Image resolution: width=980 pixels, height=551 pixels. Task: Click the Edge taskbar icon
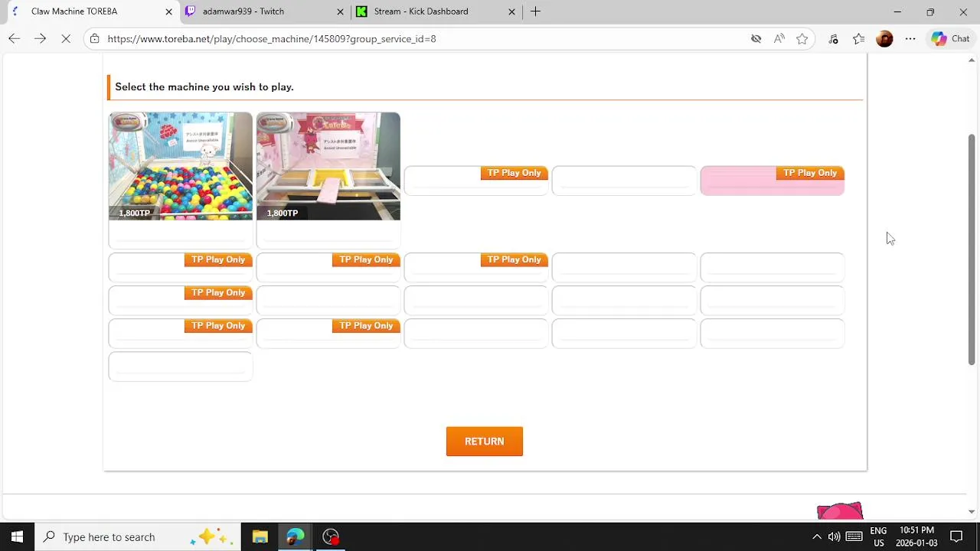295,536
